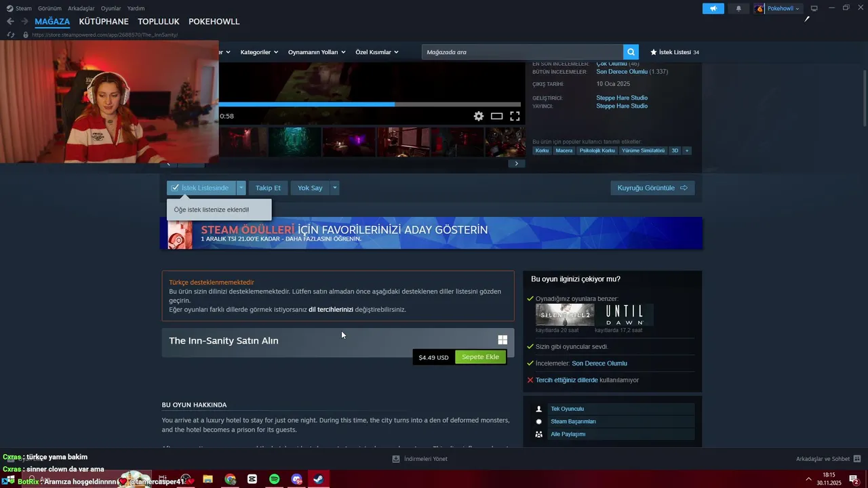Go back with the left arrow
This screenshot has height=488, width=868.
pyautogui.click(x=10, y=22)
